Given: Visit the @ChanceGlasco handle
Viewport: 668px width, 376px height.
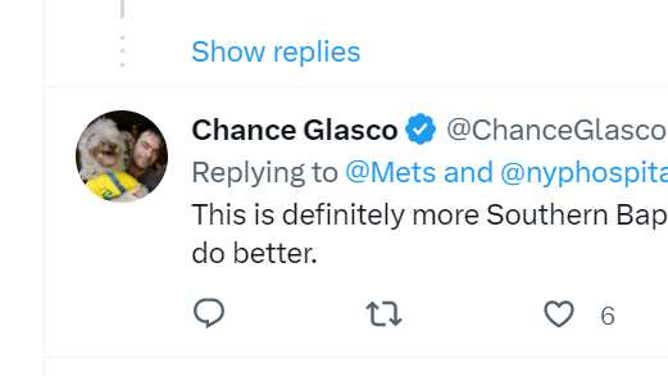Looking at the screenshot, I should [556, 130].
